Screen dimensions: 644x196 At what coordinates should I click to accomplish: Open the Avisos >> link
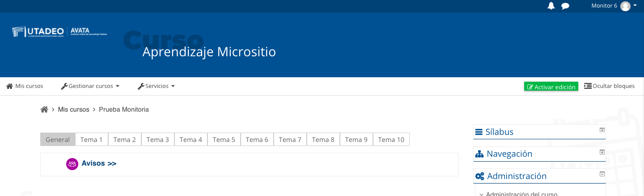point(99,164)
